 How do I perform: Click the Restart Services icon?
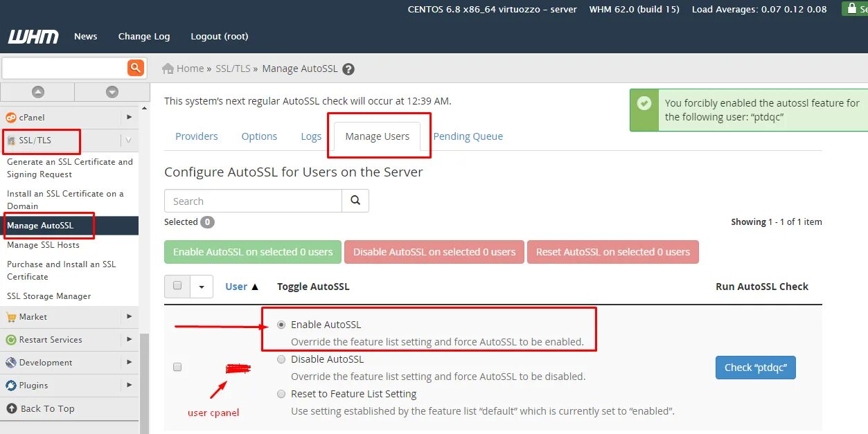point(11,340)
